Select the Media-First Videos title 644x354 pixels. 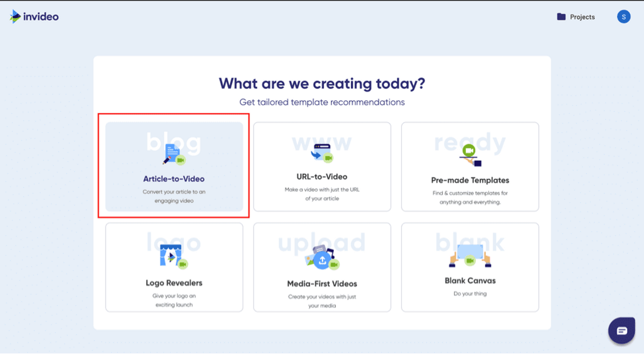click(322, 284)
